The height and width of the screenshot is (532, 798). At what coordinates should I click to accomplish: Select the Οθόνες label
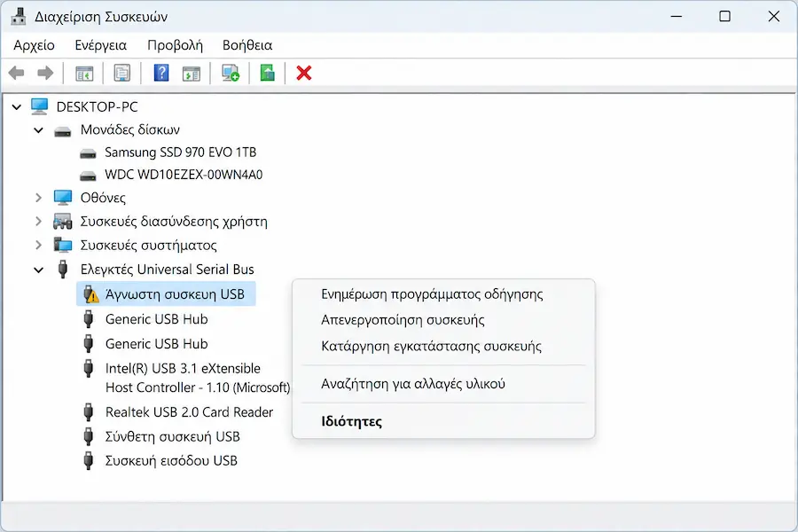[x=103, y=198]
